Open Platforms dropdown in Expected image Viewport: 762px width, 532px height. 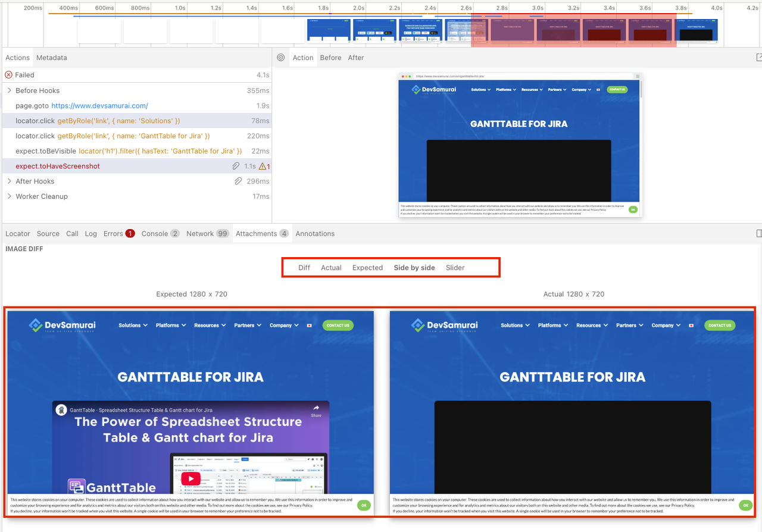point(171,326)
